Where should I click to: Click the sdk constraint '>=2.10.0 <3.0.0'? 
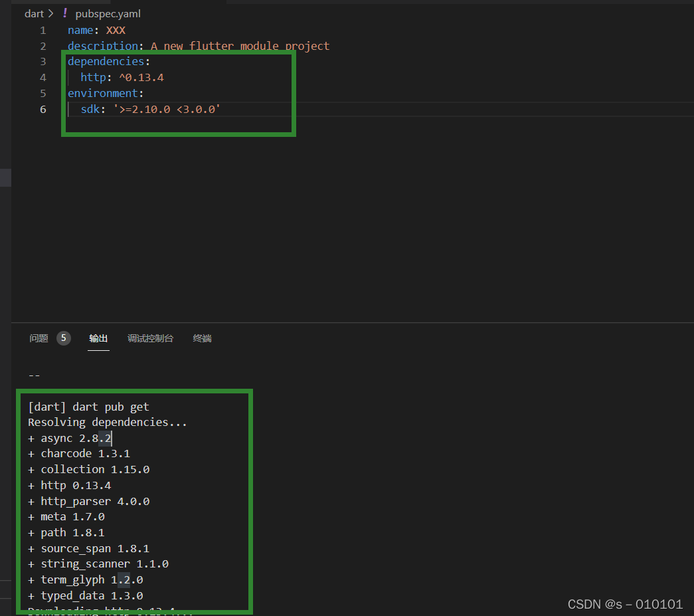coord(167,110)
